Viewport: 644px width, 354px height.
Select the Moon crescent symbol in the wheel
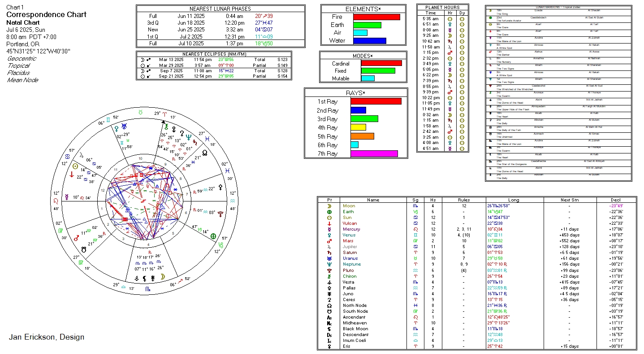click(x=162, y=277)
